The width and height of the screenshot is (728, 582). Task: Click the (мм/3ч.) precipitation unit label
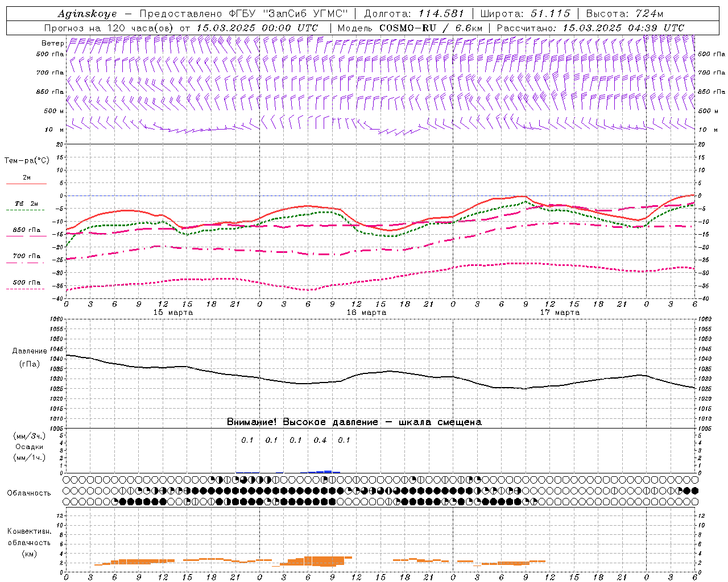pos(30,436)
